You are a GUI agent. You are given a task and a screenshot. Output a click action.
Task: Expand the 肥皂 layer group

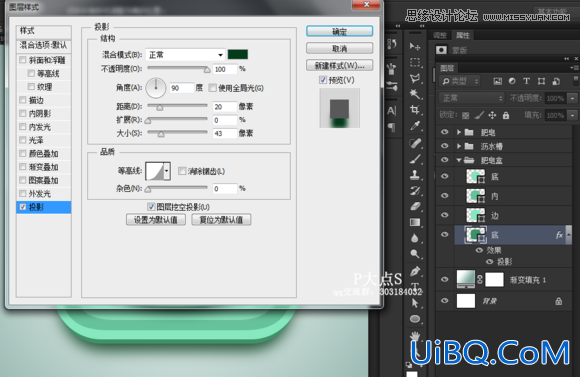tap(459, 132)
